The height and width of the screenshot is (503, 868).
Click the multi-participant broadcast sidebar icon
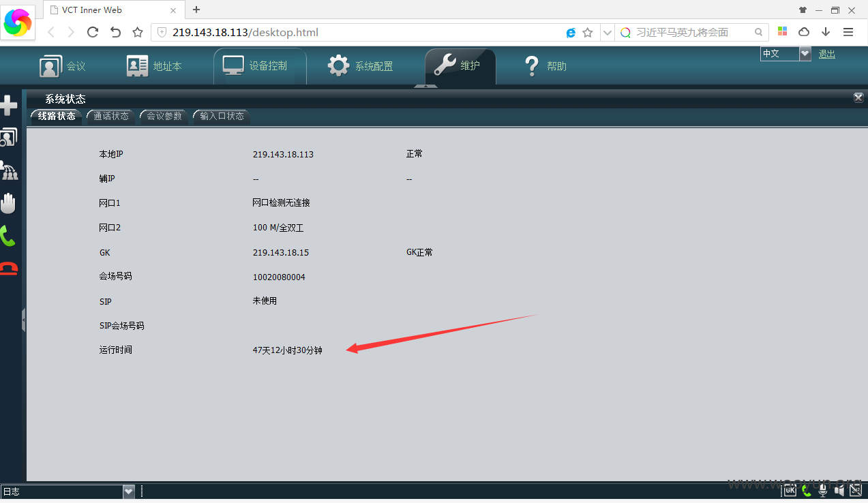8,170
